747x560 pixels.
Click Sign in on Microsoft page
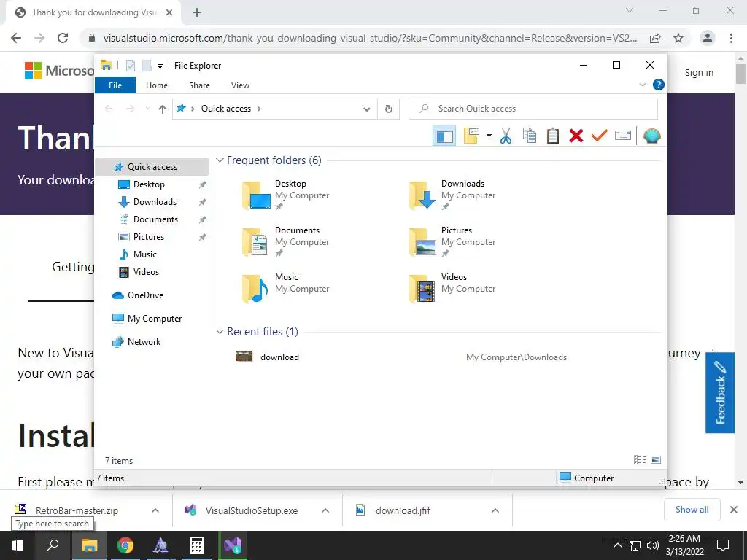(x=699, y=72)
